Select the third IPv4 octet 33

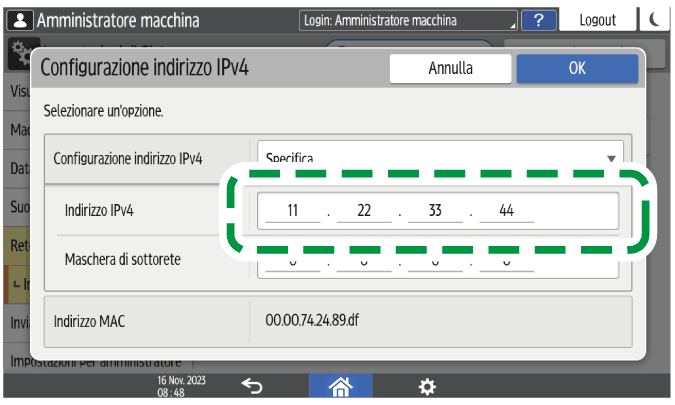click(x=435, y=210)
